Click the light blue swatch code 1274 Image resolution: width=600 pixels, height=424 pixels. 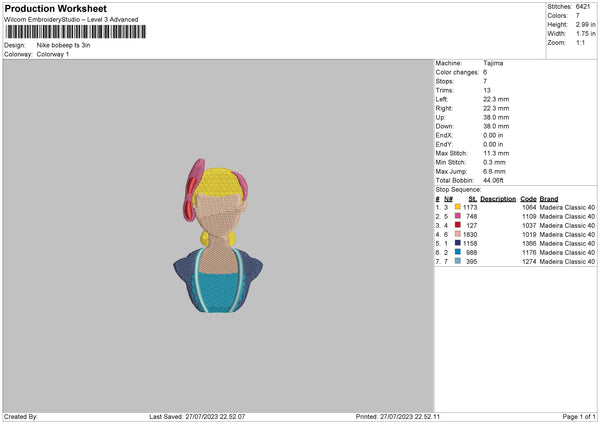458,261
